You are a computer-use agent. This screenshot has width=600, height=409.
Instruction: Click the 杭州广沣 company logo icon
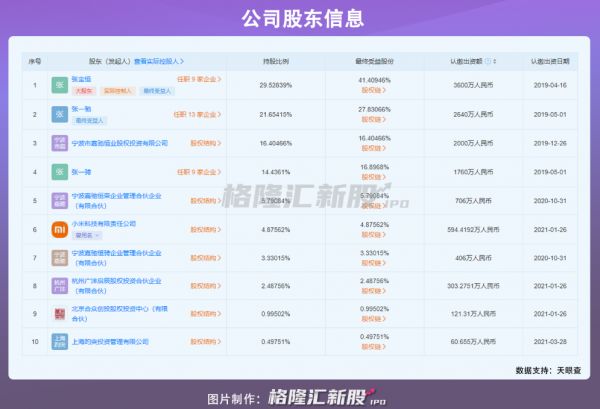(x=60, y=285)
